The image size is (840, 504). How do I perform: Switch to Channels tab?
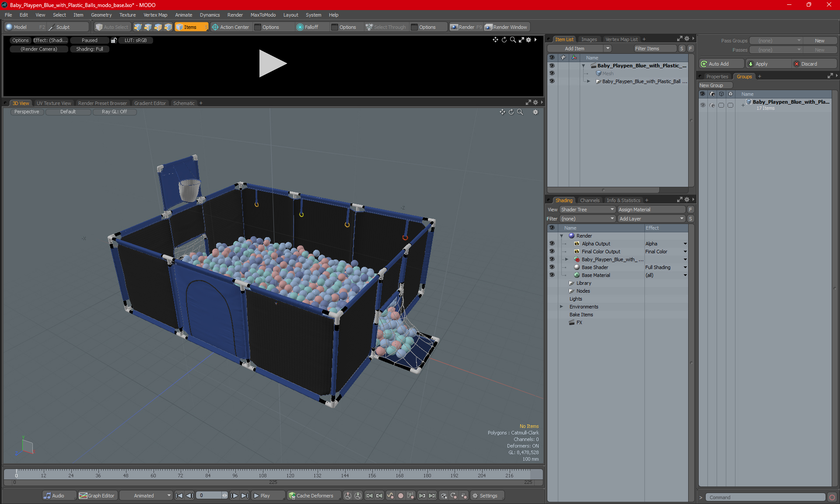(x=590, y=200)
